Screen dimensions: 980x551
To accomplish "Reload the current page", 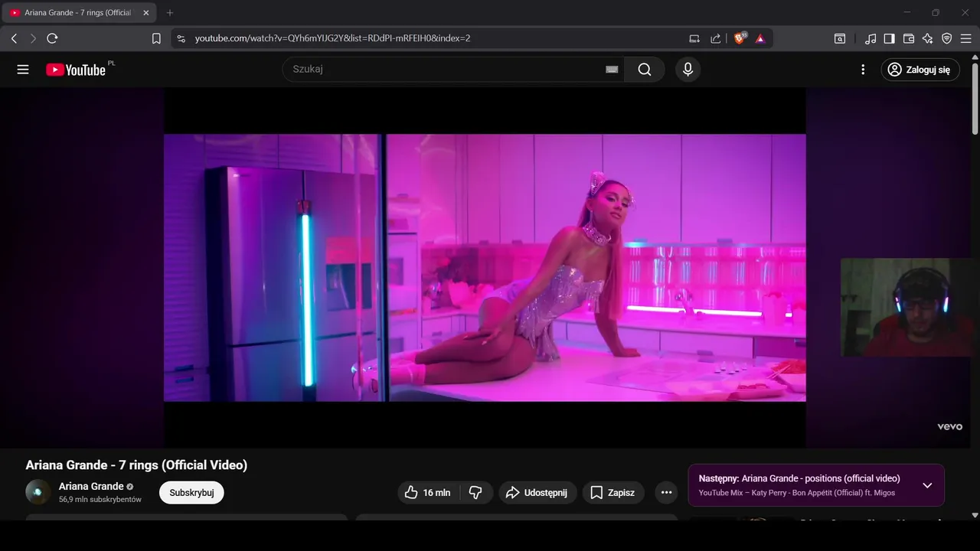I will click(52, 38).
